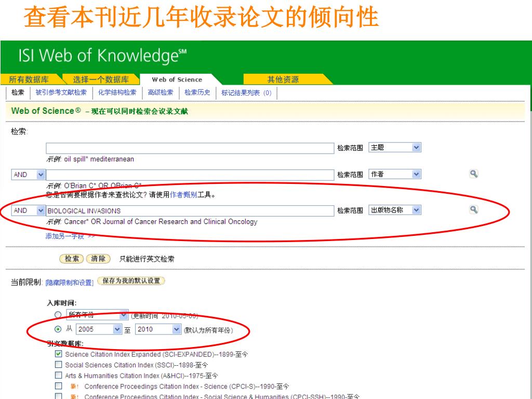
Task: Check Arts & Humanities Citation Index checkbox
Action: click(58, 375)
